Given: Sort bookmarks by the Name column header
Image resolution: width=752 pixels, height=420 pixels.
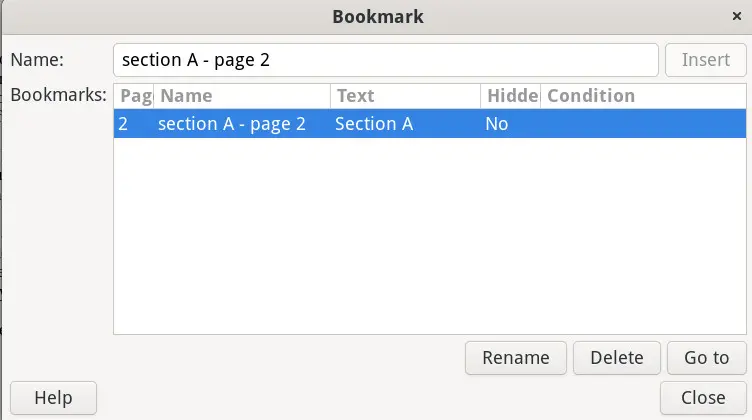Looking at the screenshot, I should point(242,96).
